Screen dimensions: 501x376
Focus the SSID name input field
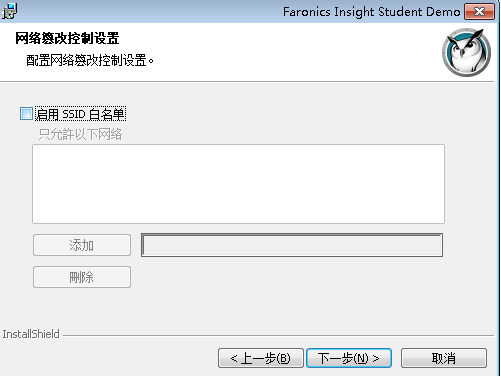(x=292, y=245)
